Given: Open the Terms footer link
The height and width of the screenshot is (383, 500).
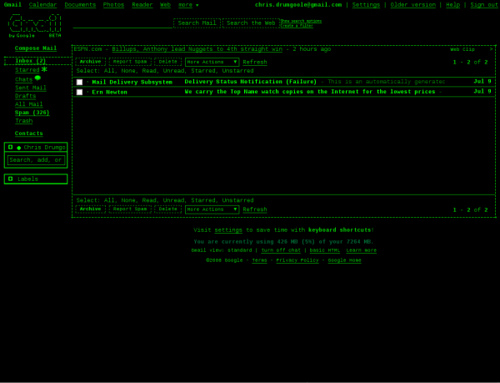Looking at the screenshot, I should tap(260, 260).
